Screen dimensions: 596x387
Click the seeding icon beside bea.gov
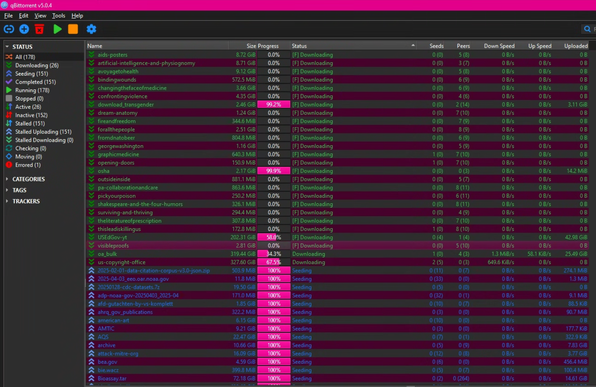(91, 362)
